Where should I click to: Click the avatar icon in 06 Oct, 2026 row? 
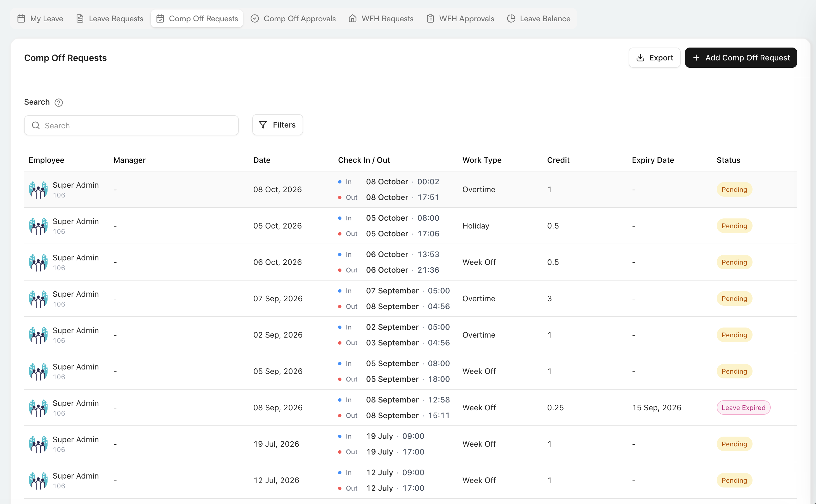click(38, 262)
